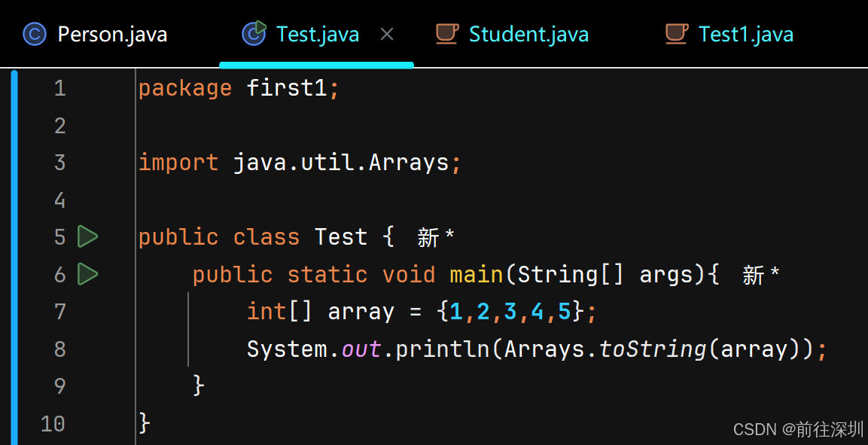Image resolution: width=868 pixels, height=445 pixels.
Task: Click 'String[]' parameter type
Action: tap(571, 275)
